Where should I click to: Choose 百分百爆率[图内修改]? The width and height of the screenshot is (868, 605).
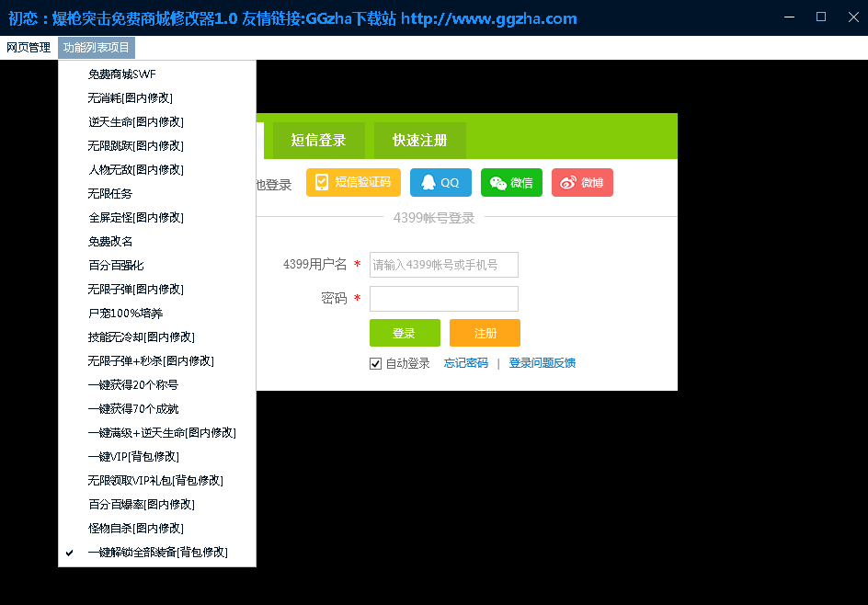pos(157,504)
